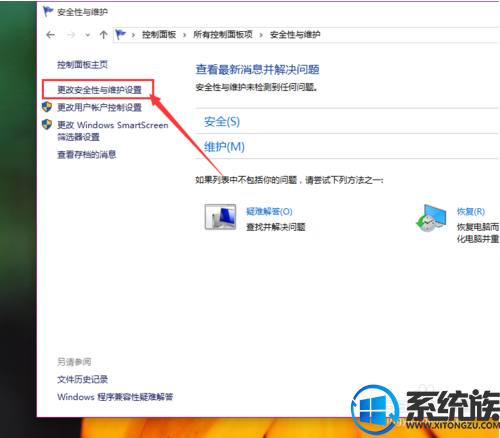This screenshot has height=438, width=500.
Task: Go up one level with the up arrow
Action: 103,35
